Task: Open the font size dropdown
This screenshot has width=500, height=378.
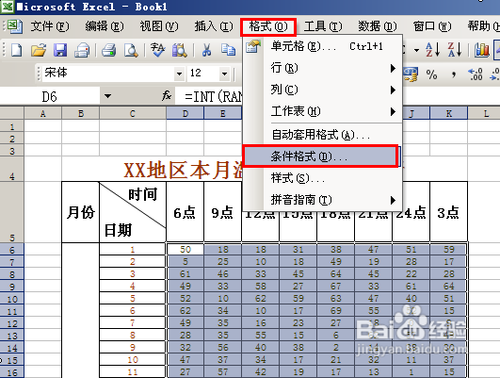Action: pos(225,74)
